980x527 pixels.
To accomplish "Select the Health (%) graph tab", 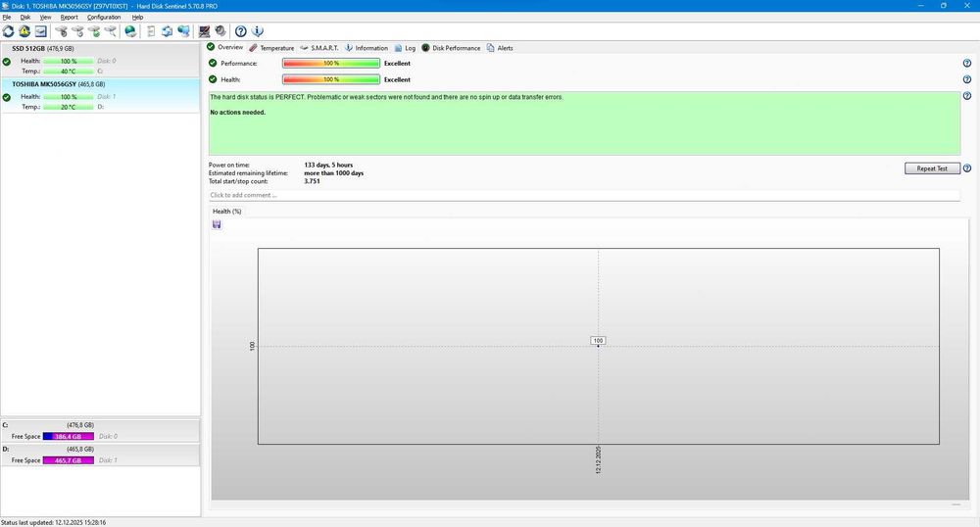I will point(227,211).
